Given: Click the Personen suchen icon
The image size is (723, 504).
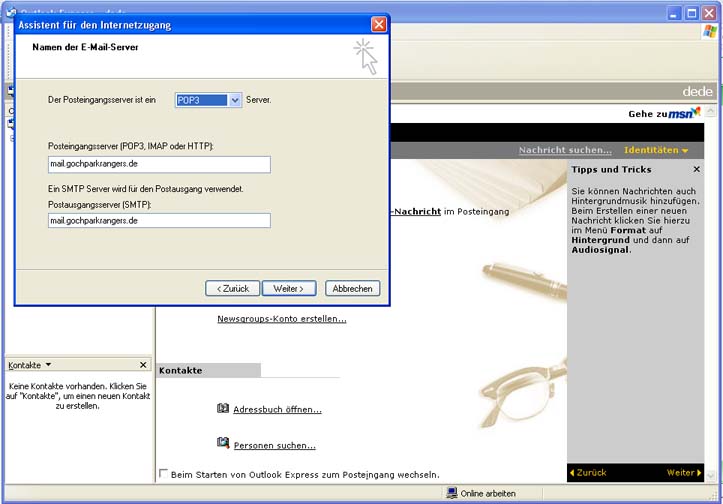Looking at the screenshot, I should tap(223, 443).
